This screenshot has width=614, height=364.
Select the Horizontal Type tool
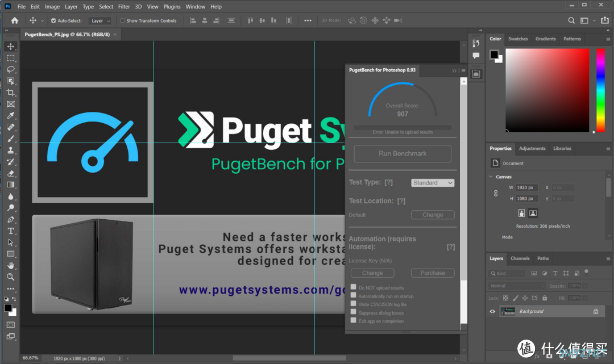click(x=11, y=231)
